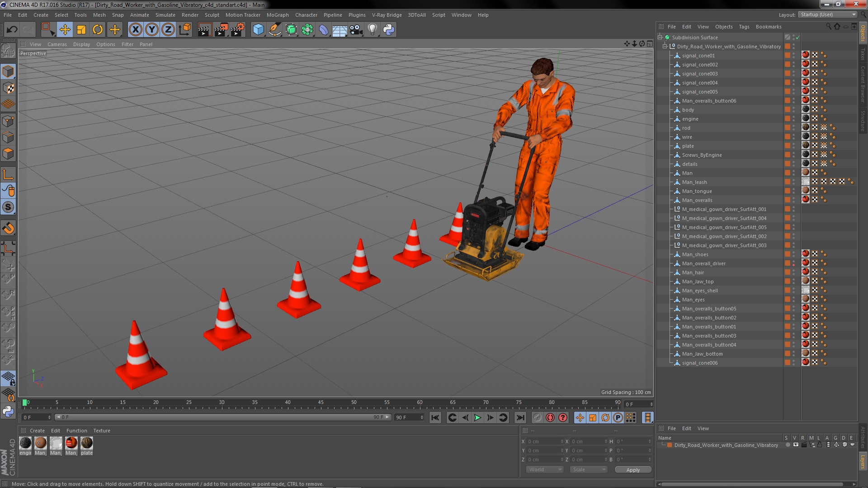Viewport: 868px width, 488px height.
Task: Open the MoGraph menu
Action: [x=277, y=15]
